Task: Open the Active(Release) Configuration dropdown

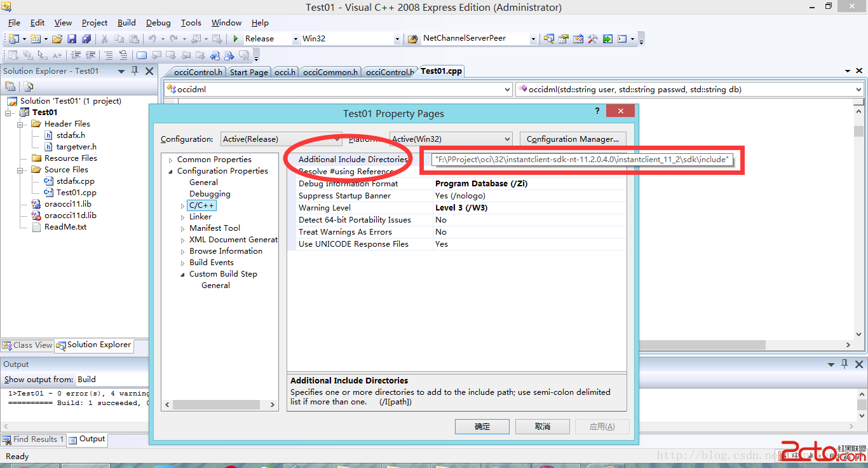Action: tap(337, 139)
